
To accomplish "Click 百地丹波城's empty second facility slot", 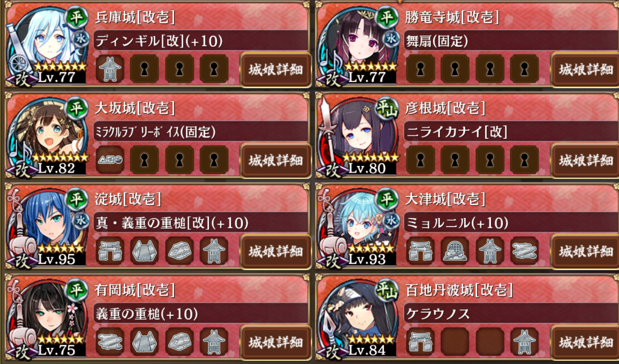I will coord(455,341).
